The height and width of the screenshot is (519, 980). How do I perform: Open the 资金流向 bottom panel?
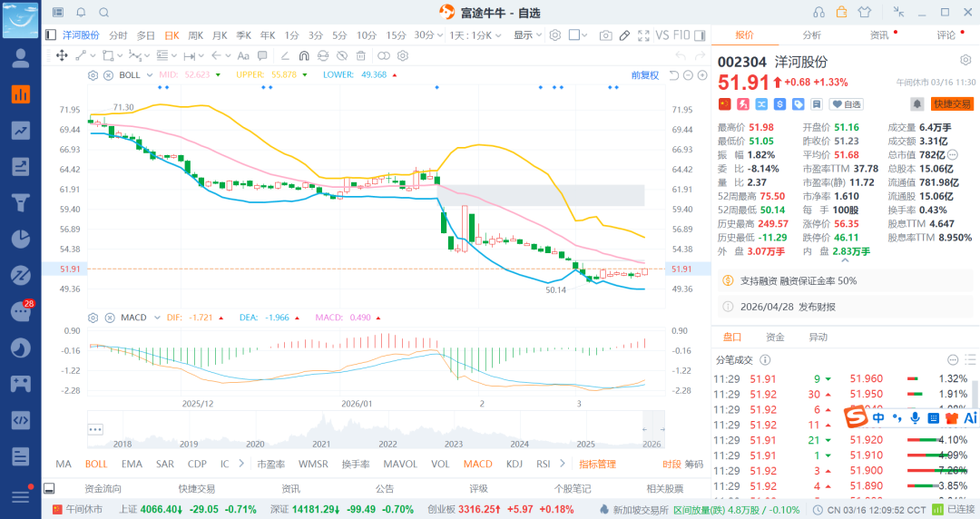[x=103, y=488]
